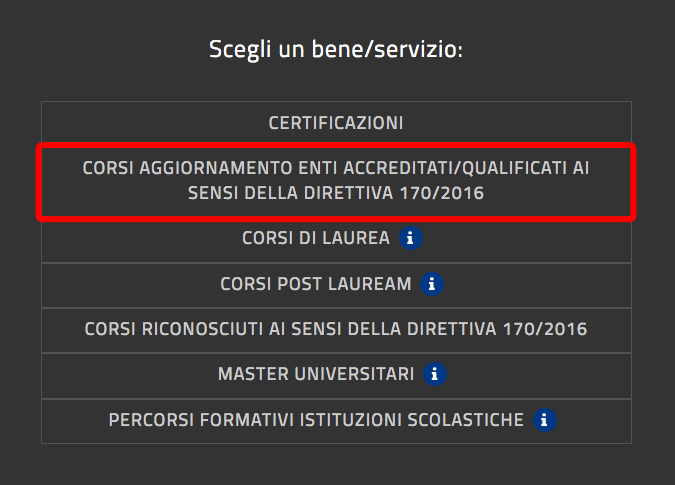Viewport: 675px width, 485px height.
Task: Open Percorsi Formativi Istituzioni Scolastiche
Action: [316, 420]
